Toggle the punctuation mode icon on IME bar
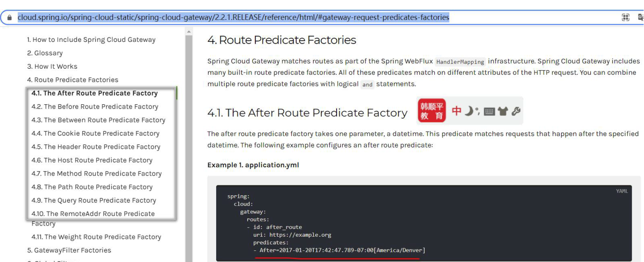Screen dimensions: 644x262 click(477, 111)
